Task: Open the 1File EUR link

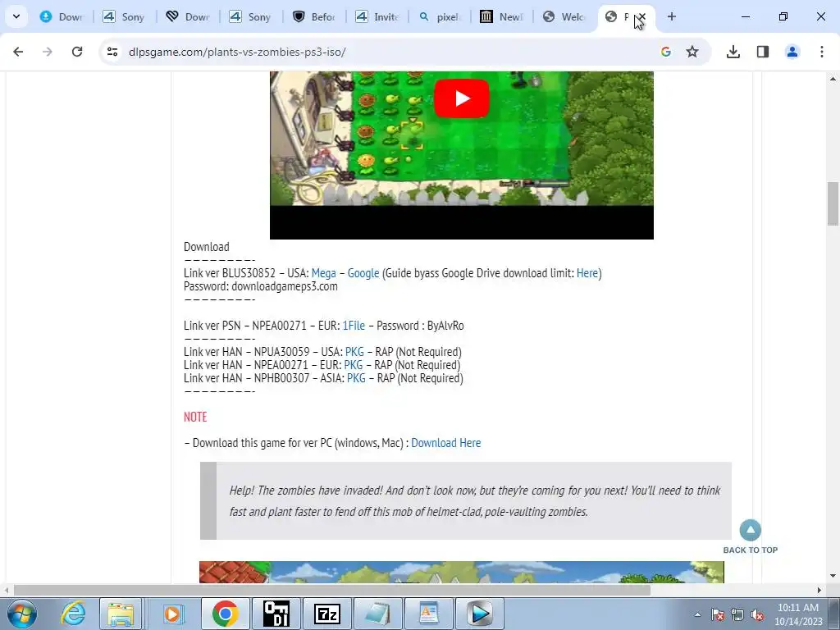Action: click(x=354, y=326)
